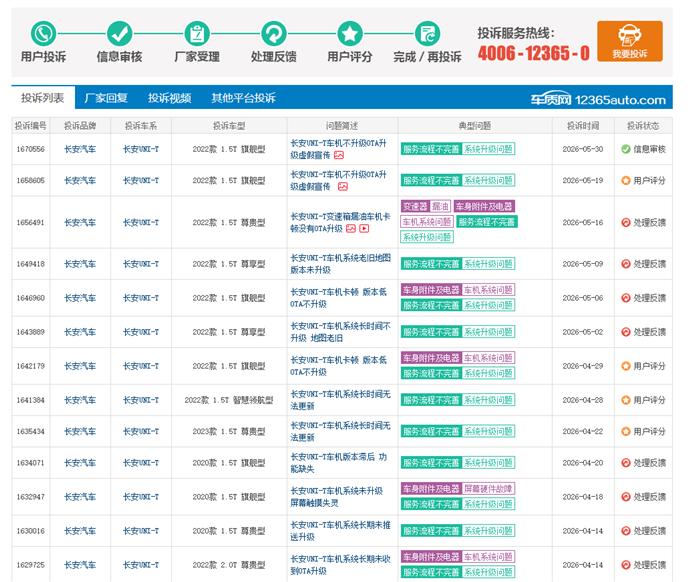Click the 2022款 2.0T 尊贵型 model cell
This screenshot has width=700, height=582.
point(229,565)
